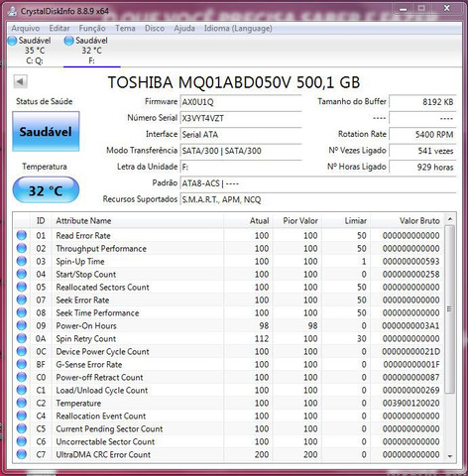468x476 pixels.
Task: Click the serial number field X3VYT4VZT
Action: click(241, 118)
